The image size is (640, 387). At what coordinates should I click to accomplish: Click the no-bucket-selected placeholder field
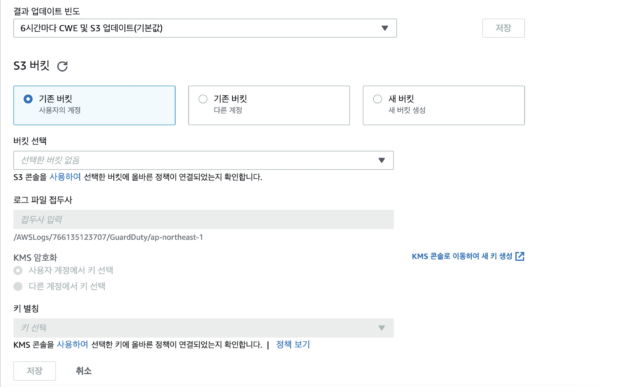tap(203, 160)
